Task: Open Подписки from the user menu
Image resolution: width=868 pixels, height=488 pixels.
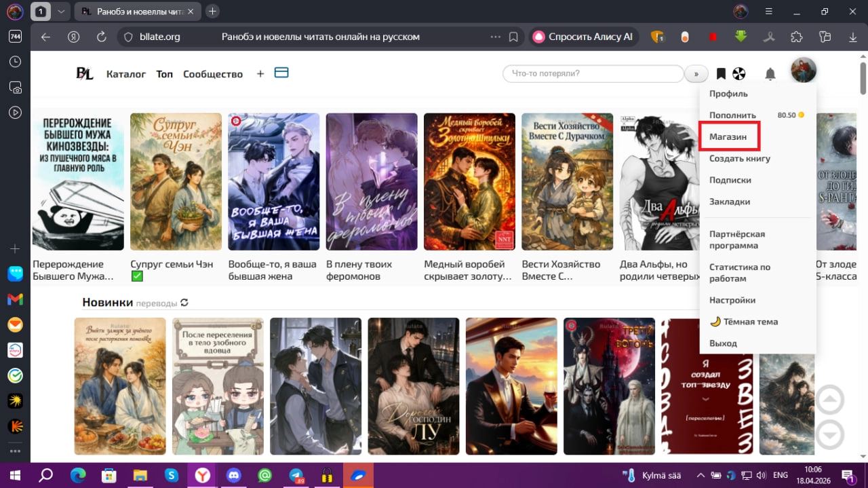Action: (x=730, y=180)
